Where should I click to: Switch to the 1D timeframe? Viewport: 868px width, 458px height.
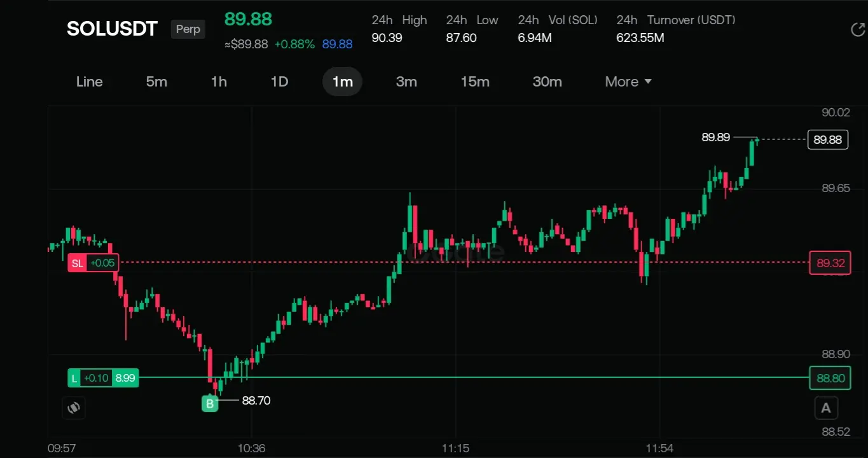280,81
